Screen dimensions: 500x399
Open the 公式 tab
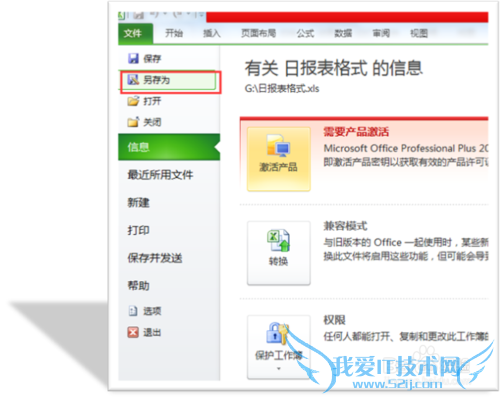[x=305, y=33]
